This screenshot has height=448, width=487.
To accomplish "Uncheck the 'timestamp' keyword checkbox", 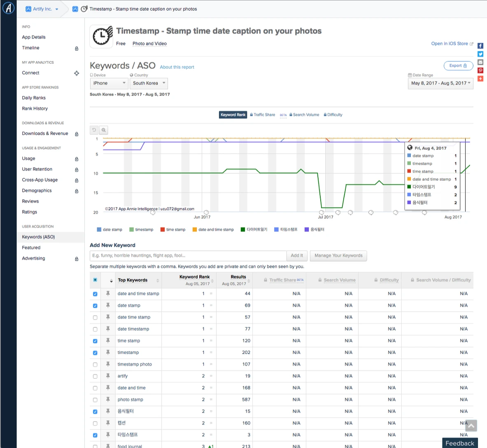I will [95, 353].
